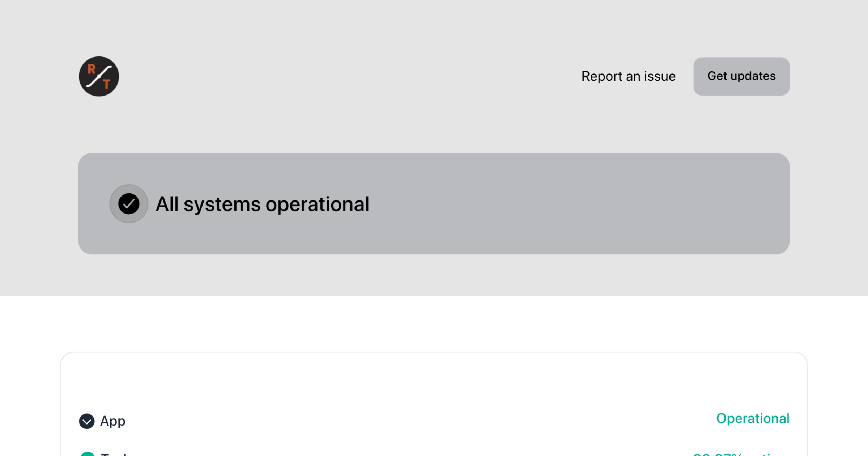The height and width of the screenshot is (456, 868).
Task: Click the black checkmark status icon
Action: pos(129,204)
